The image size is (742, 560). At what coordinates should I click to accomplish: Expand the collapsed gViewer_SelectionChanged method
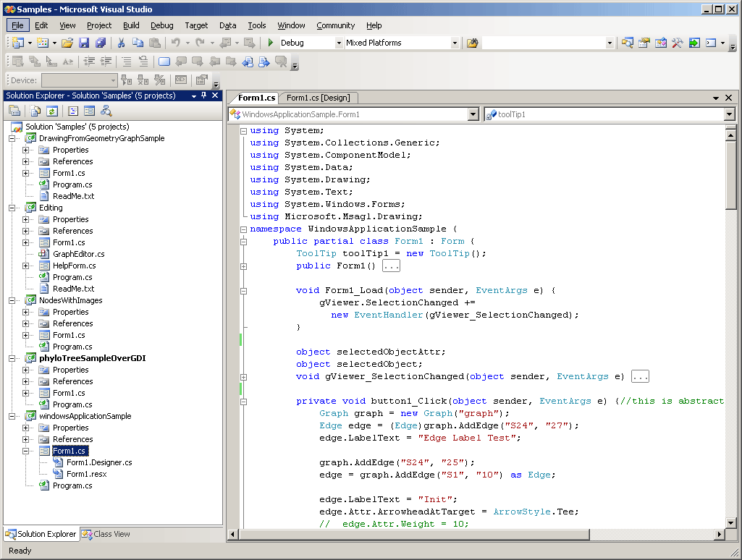(x=244, y=378)
